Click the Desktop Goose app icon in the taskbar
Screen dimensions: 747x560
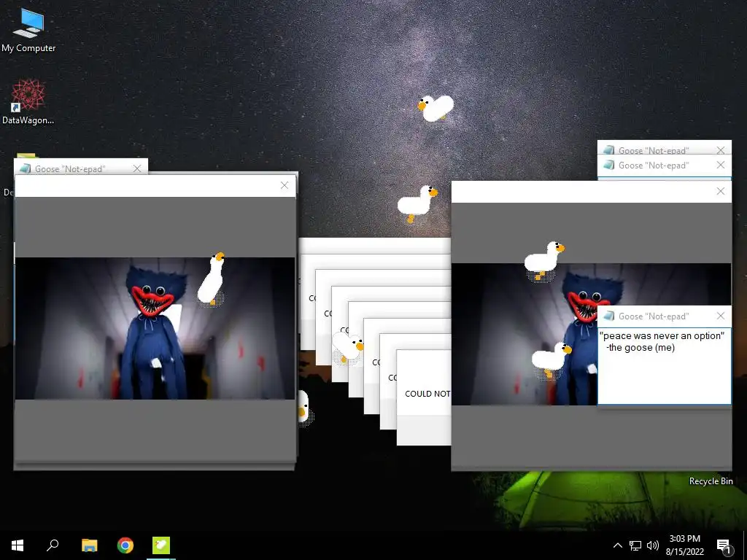tap(161, 545)
